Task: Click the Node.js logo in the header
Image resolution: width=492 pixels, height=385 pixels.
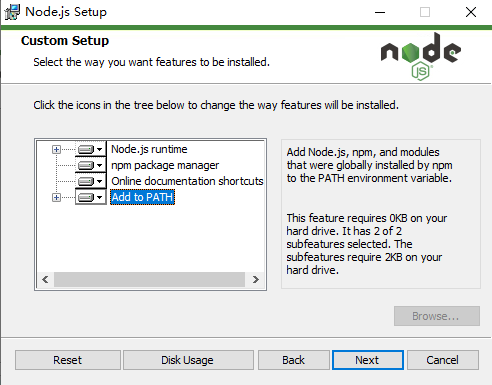Action: [421, 57]
